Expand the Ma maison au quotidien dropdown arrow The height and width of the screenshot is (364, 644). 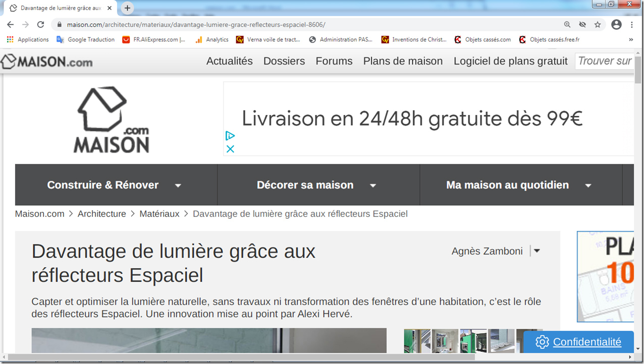pos(588,186)
